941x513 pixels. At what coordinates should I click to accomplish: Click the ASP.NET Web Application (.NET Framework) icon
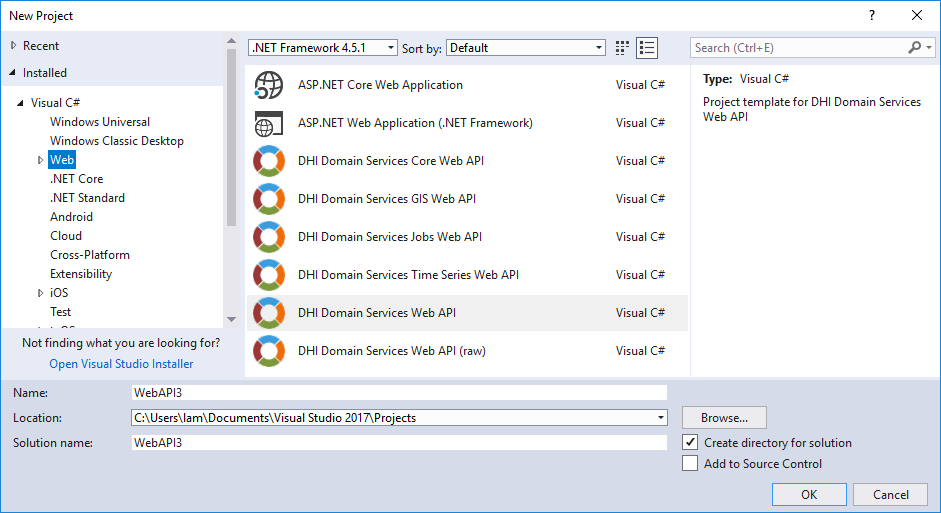coord(269,123)
